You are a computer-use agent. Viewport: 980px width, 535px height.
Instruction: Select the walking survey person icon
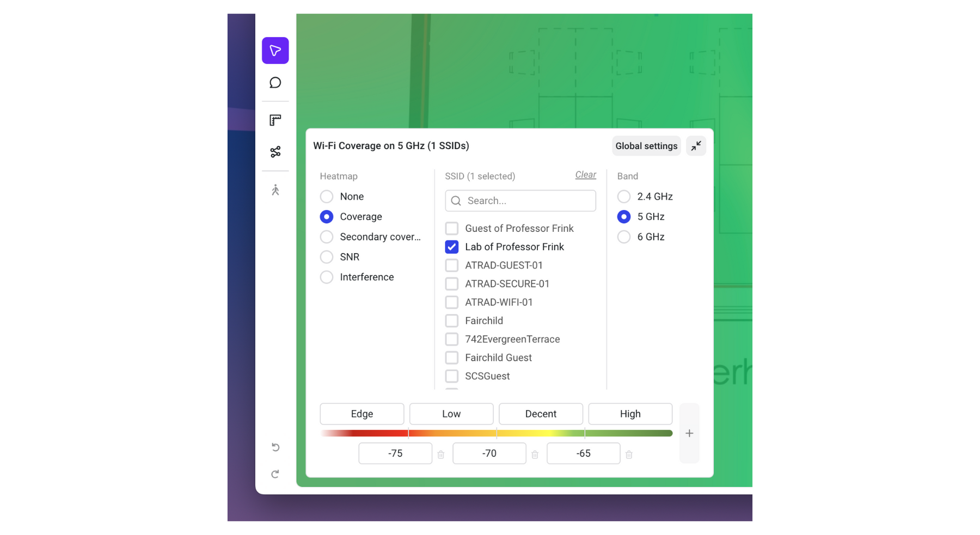(275, 190)
